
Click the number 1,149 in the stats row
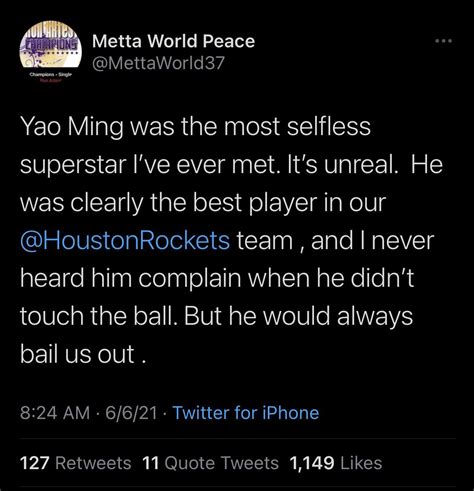pyautogui.click(x=312, y=463)
